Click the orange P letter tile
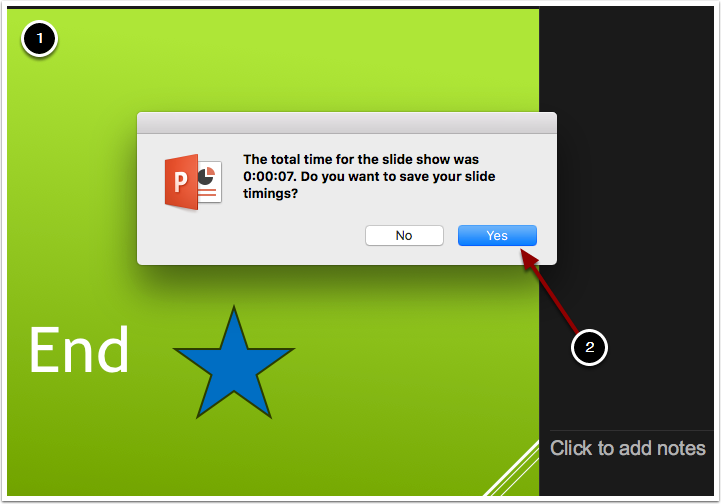Image resolution: width=721 pixels, height=504 pixels. point(181,182)
